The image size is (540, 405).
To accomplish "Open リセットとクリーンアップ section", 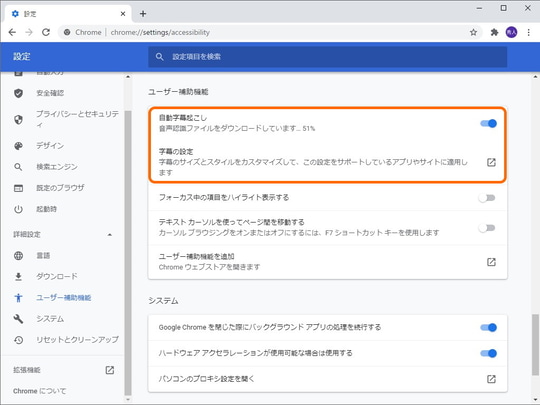I will coord(78,340).
